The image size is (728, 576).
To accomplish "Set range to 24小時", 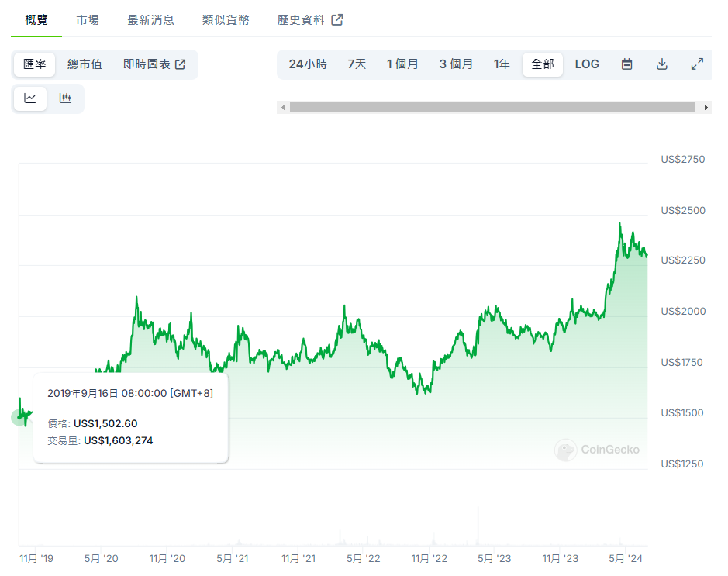I will (308, 64).
